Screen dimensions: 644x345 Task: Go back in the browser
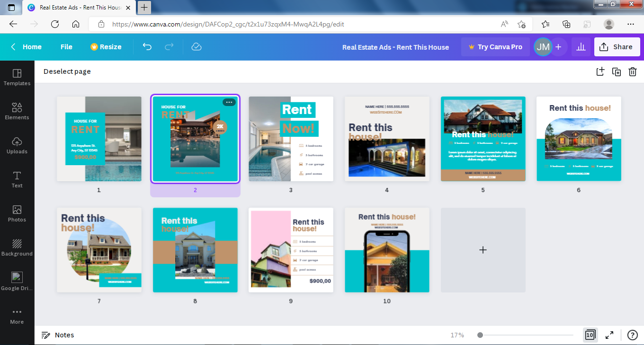tap(13, 24)
